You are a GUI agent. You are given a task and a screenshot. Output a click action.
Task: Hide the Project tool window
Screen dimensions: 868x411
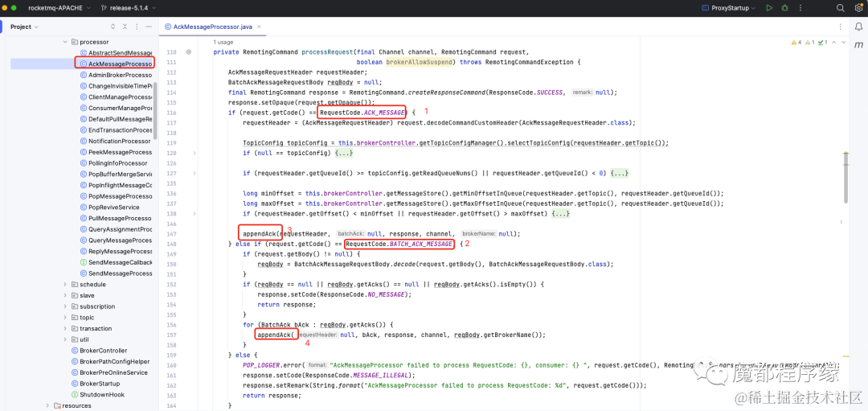coord(149,27)
